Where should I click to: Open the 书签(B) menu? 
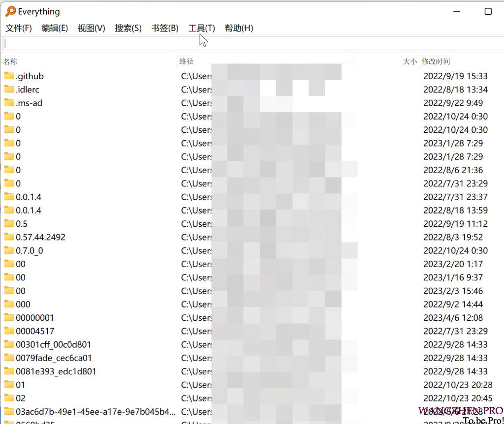pos(165,28)
